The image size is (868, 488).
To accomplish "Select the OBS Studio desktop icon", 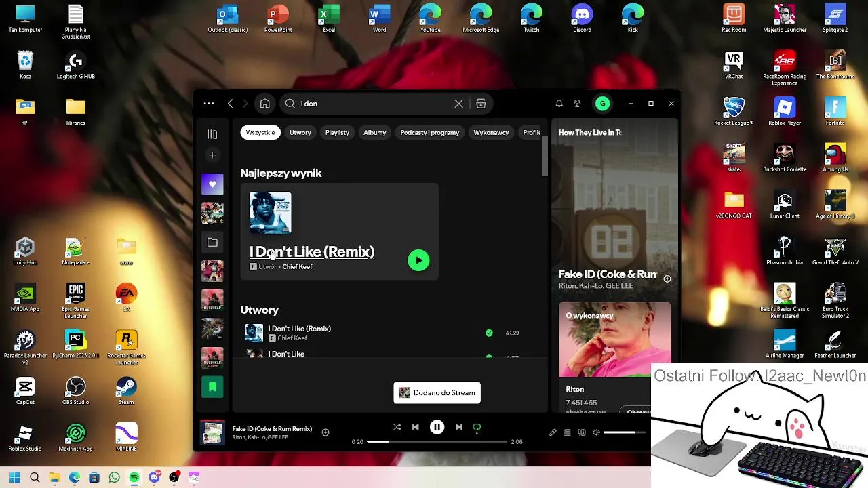I will coord(75,391).
